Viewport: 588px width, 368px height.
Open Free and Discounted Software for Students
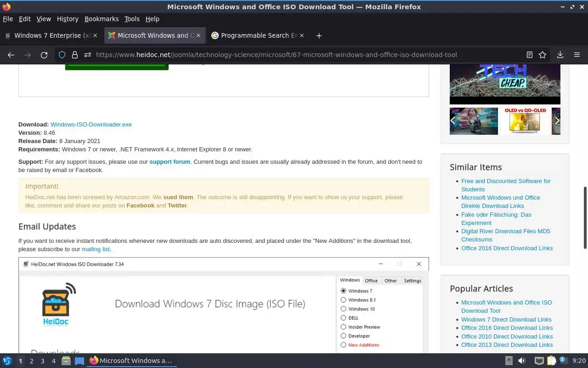coord(506,185)
